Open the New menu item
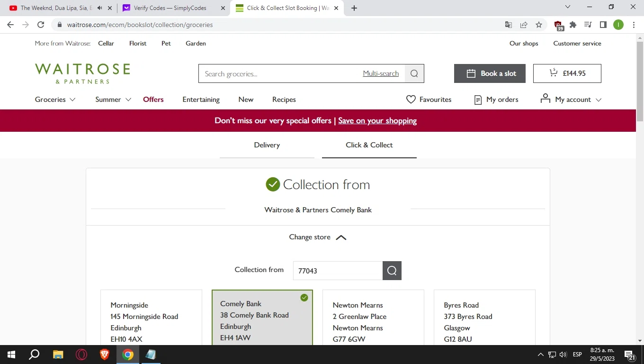Screen dimensions: 644x364 click(x=246, y=100)
